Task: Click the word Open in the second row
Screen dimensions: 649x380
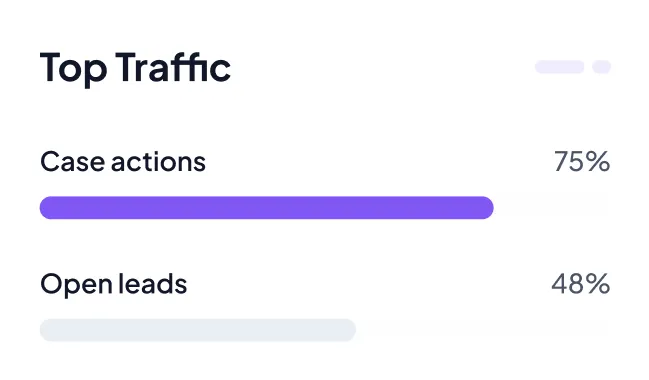Action: click(x=76, y=285)
